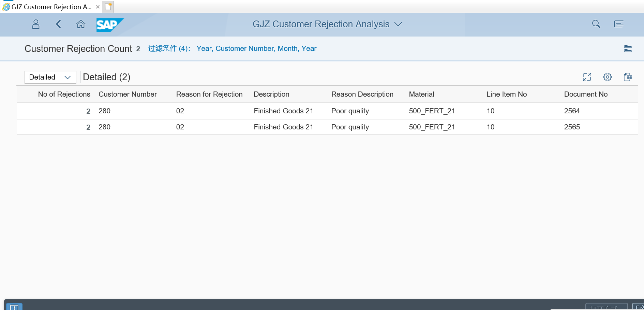Open the Detailed view dropdown
The height and width of the screenshot is (310, 644).
click(50, 77)
